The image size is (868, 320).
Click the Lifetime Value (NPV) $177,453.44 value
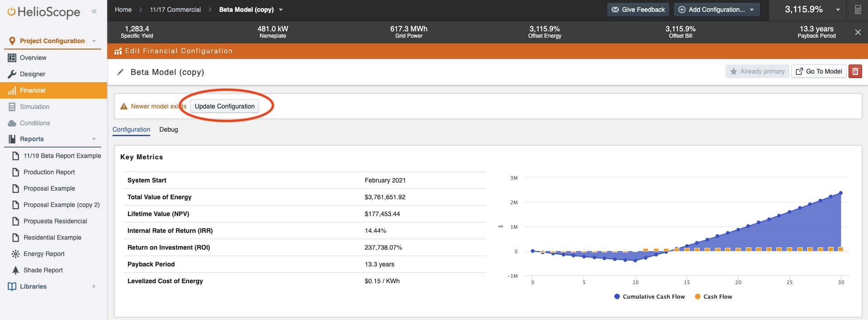click(383, 214)
